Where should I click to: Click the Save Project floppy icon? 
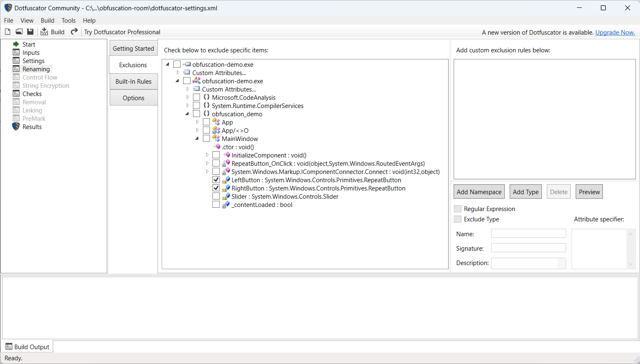30,32
